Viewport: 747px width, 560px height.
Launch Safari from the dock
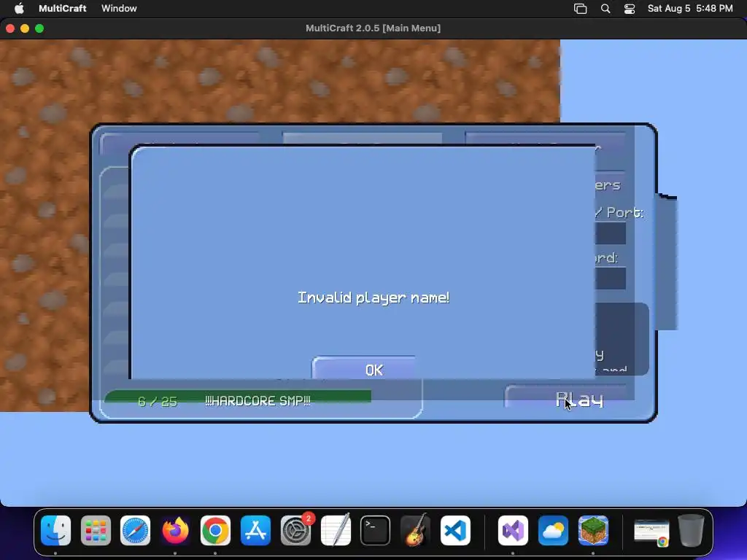pyautogui.click(x=135, y=530)
